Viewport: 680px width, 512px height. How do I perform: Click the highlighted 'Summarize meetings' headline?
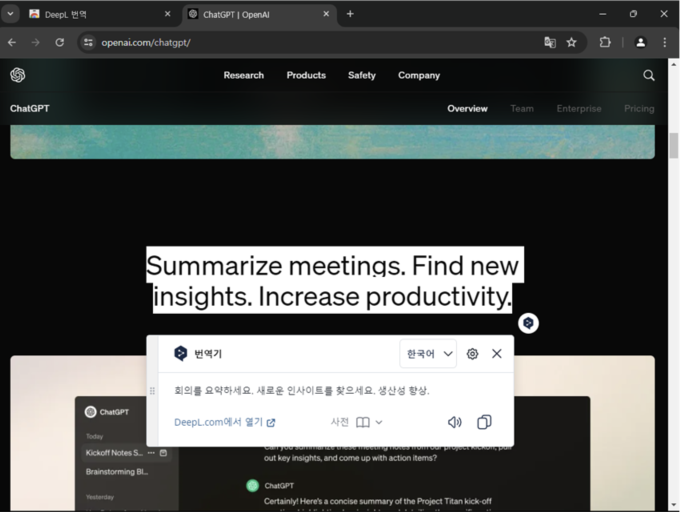pyautogui.click(x=333, y=280)
